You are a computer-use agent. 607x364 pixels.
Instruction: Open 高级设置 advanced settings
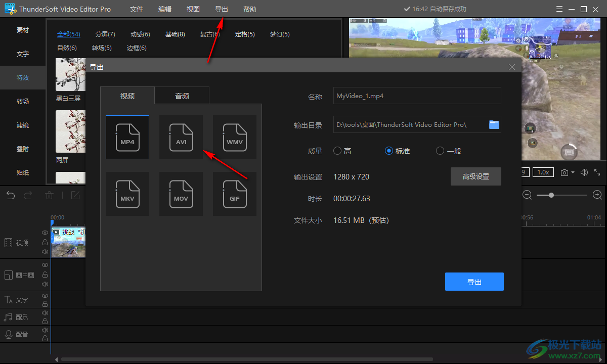click(x=476, y=176)
